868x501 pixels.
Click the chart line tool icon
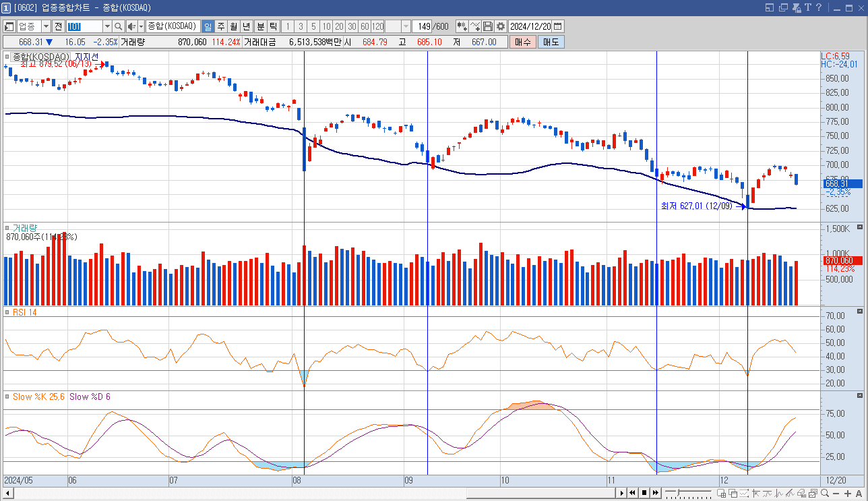pyautogui.click(x=475, y=26)
